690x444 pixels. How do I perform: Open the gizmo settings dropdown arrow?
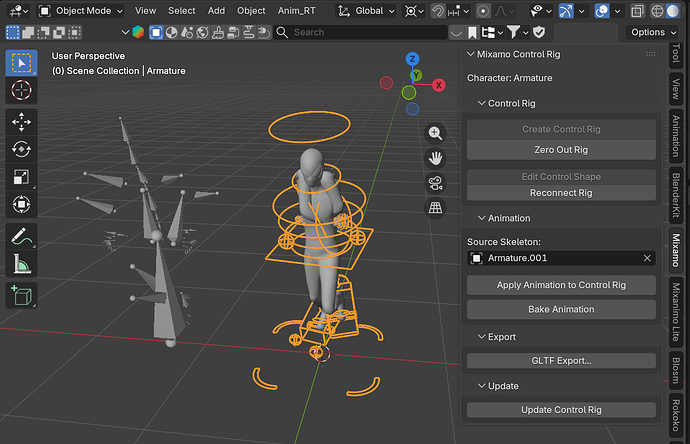582,11
